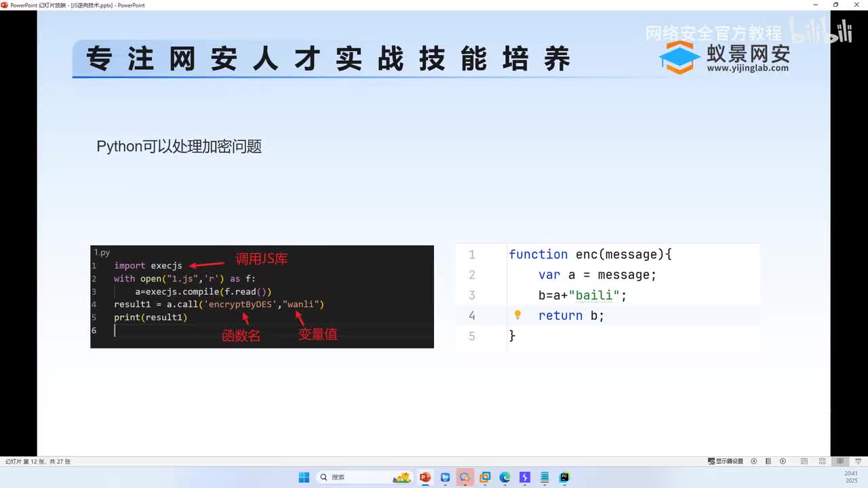Viewport: 868px width, 488px height.
Task: Open the blue monitor app on taskbar
Action: tap(446, 477)
